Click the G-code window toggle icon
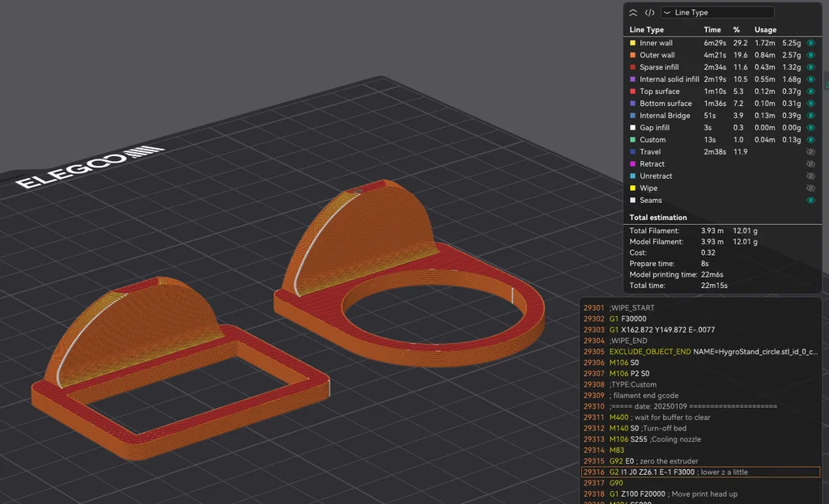This screenshot has height=504, width=829. coord(649,13)
